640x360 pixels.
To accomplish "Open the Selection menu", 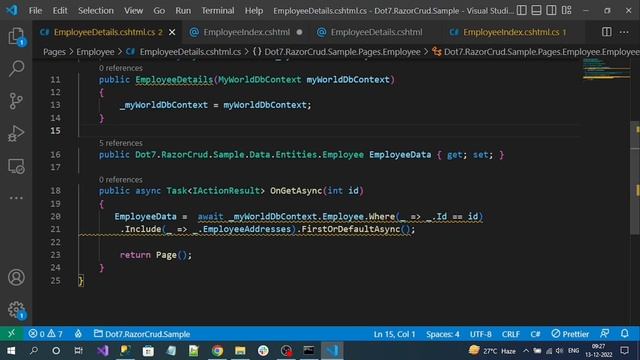I will [x=96, y=11].
